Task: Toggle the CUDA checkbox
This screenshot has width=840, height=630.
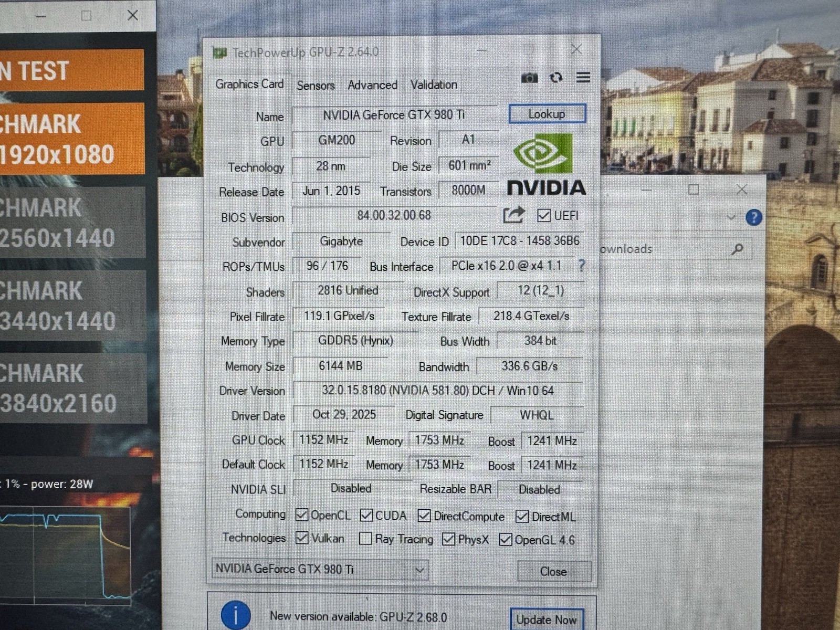Action: [x=366, y=516]
